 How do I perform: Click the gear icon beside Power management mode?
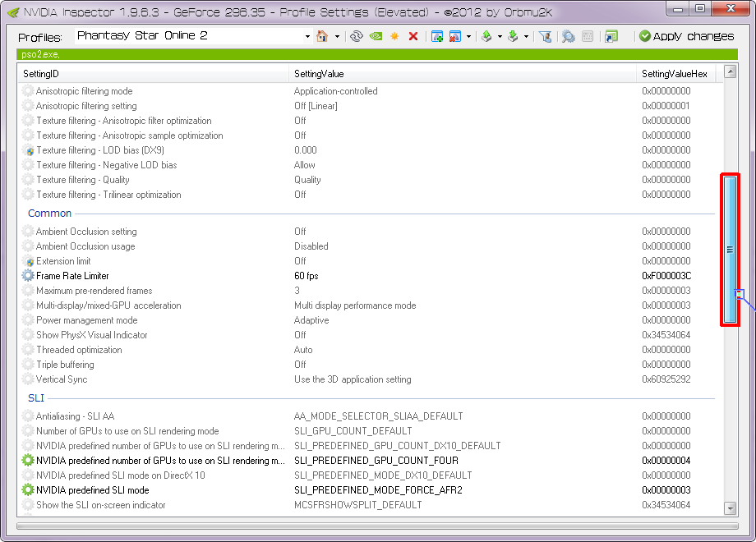(28, 320)
